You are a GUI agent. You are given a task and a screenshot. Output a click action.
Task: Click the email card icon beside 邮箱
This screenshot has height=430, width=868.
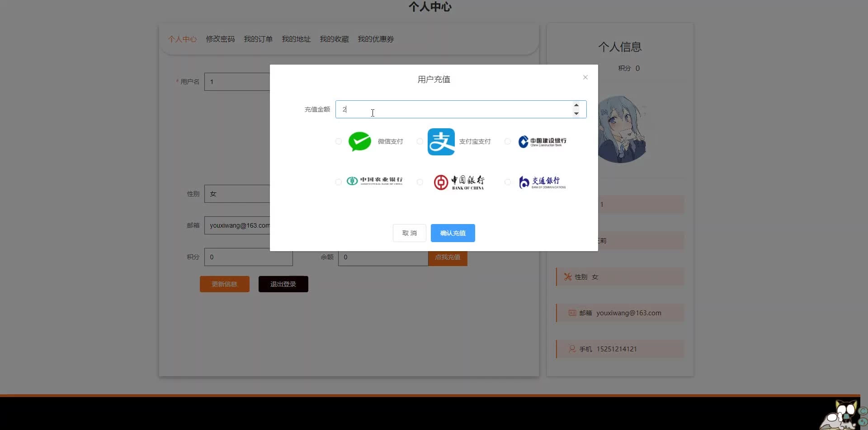coord(572,313)
